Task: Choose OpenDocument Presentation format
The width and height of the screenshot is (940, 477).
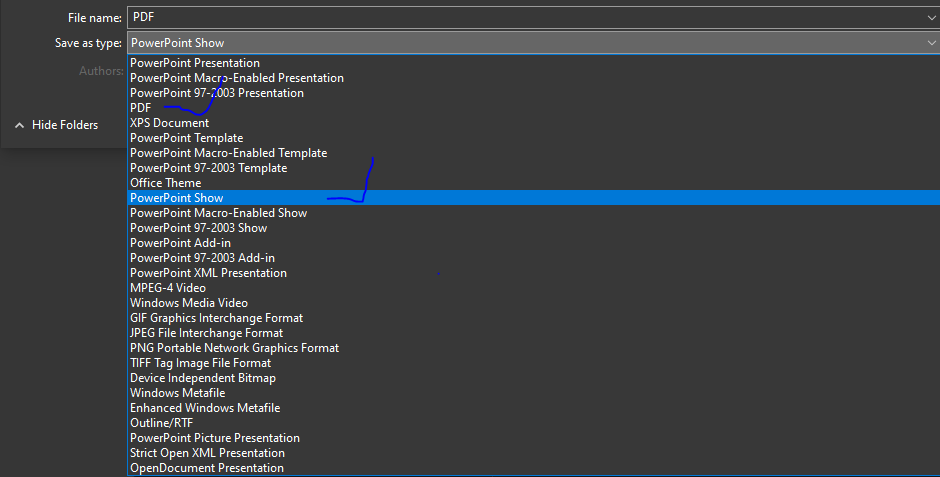Action: coord(534,467)
